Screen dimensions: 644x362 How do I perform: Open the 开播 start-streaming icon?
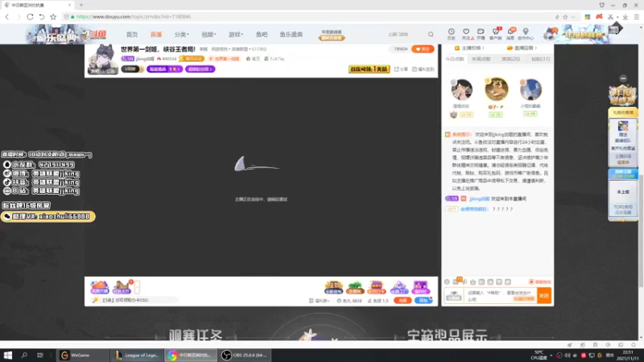coord(481,34)
